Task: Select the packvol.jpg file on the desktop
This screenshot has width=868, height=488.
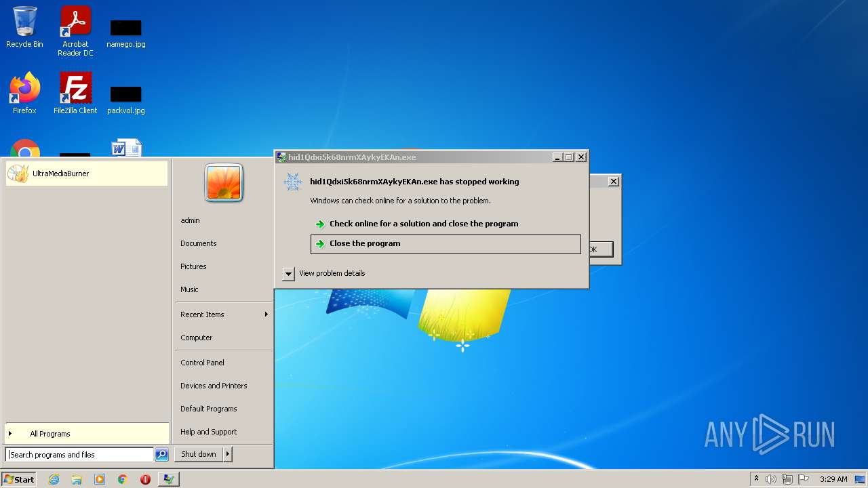Action: (x=126, y=100)
